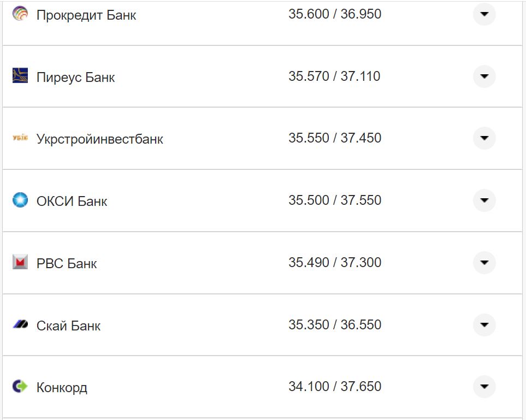This screenshot has height=420, width=526.
Task: Expand the Конкорд row arrow
Action: tap(484, 387)
